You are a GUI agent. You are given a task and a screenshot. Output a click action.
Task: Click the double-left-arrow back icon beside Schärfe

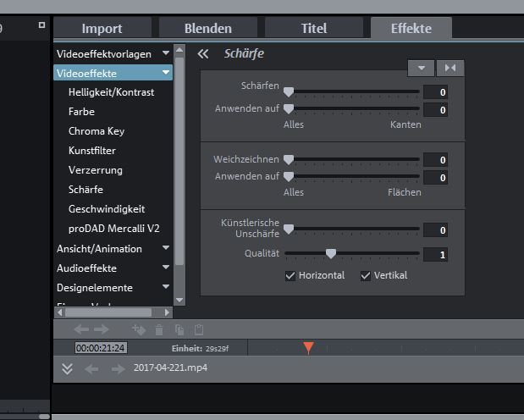(x=203, y=54)
